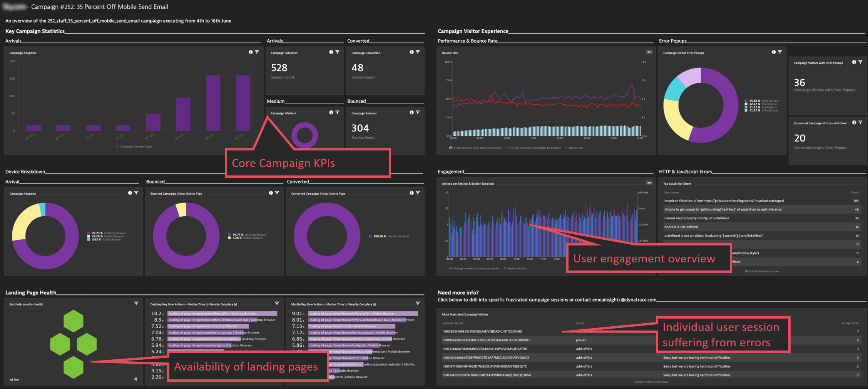Toggle Visually complete series in Bounce rate legend
Image resolution: width=868 pixels, height=389 pixels.
(535, 148)
